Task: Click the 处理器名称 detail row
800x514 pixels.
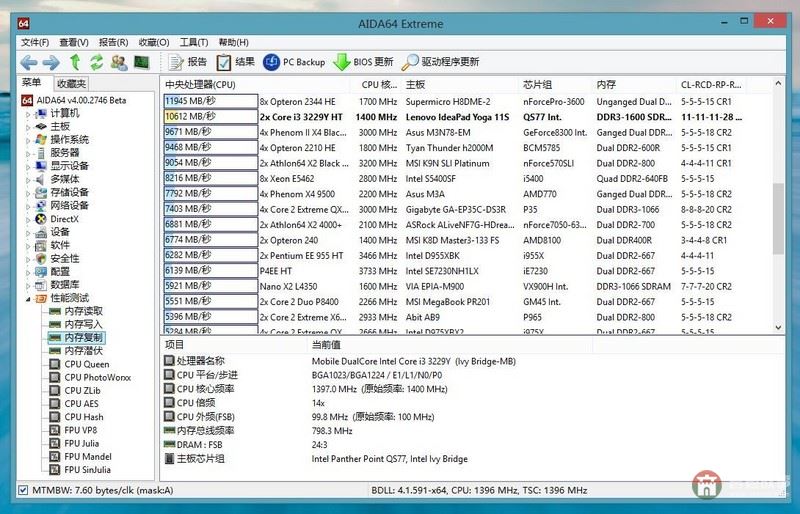Action: [x=472, y=361]
